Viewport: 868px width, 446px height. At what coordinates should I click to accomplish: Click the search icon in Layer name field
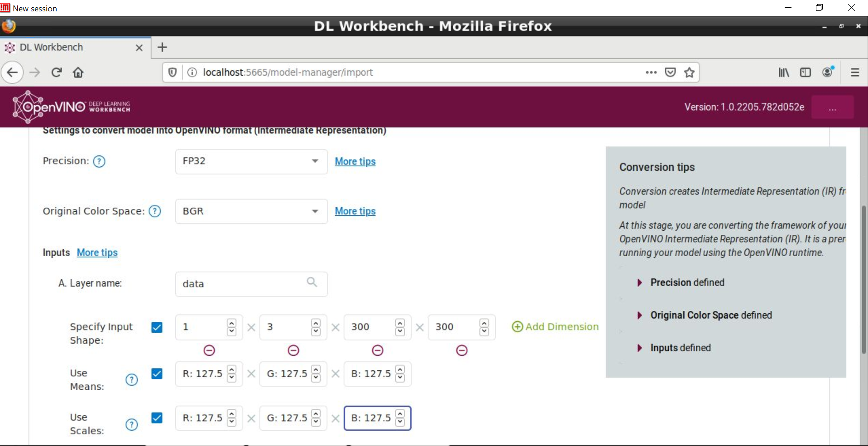(312, 282)
